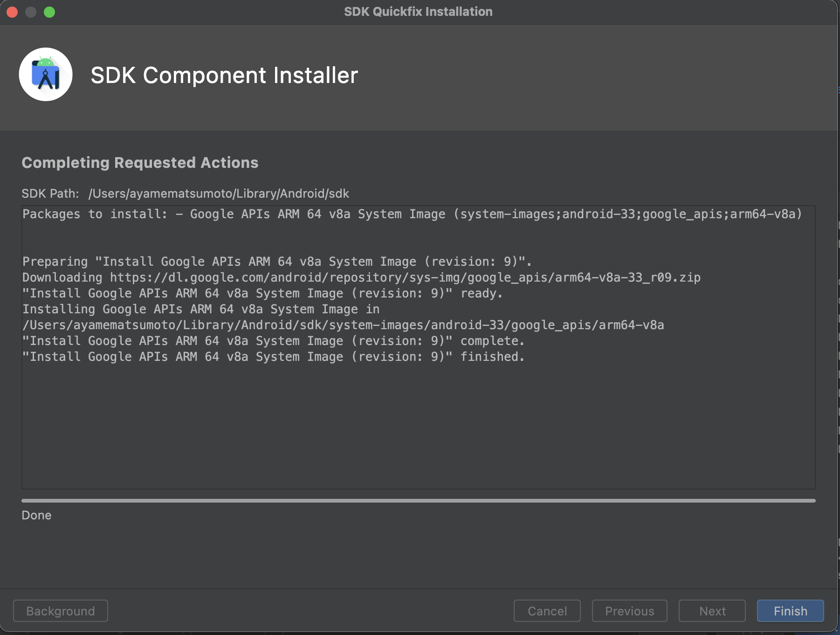Click the SDK Quickfix Installation title bar text
Screen dimensions: 840x635
(x=418, y=12)
